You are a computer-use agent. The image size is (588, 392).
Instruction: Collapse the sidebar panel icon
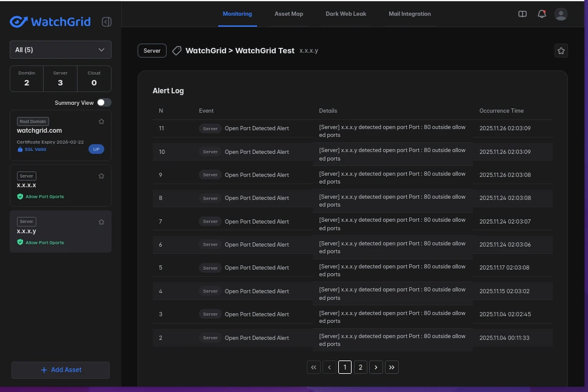[x=107, y=22]
